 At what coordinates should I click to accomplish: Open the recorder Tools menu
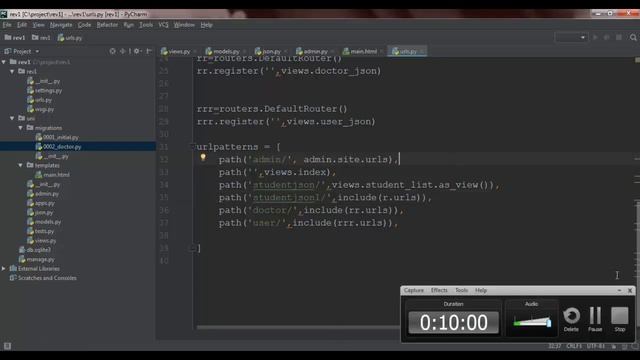pos(462,290)
